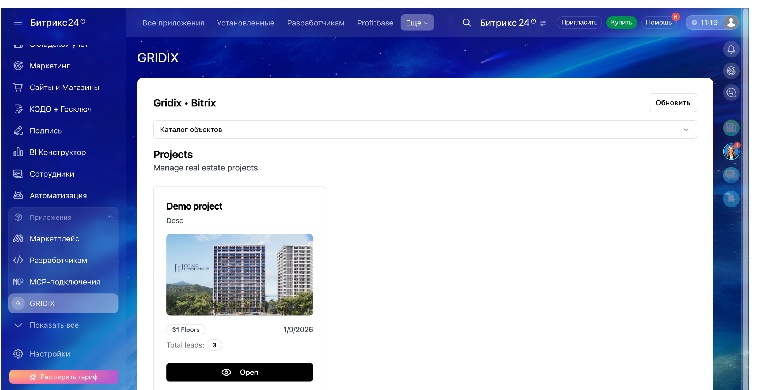The height and width of the screenshot is (390, 760).
Task: Click the Расширить тариф button
Action: [x=63, y=377]
